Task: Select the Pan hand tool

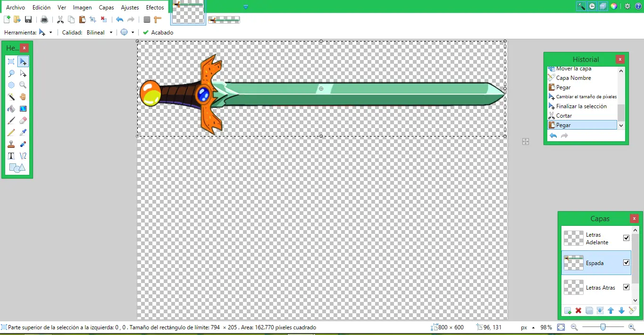Action: click(23, 97)
